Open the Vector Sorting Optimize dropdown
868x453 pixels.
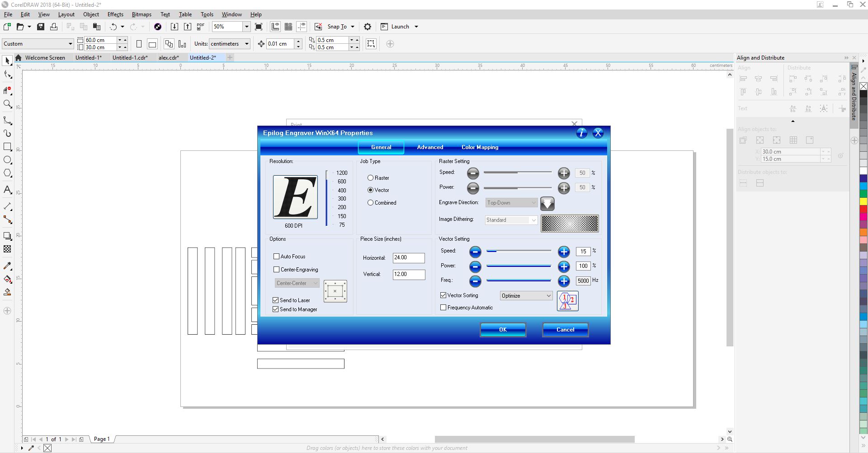click(526, 296)
